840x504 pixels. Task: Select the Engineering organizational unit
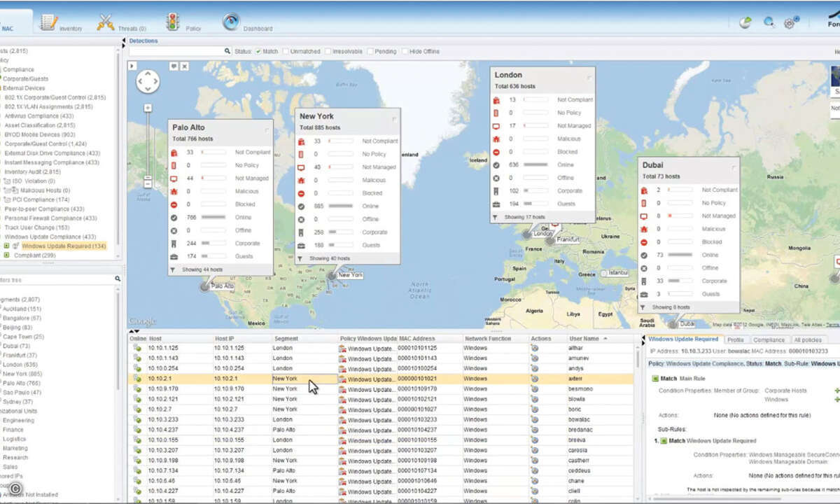coord(18,421)
